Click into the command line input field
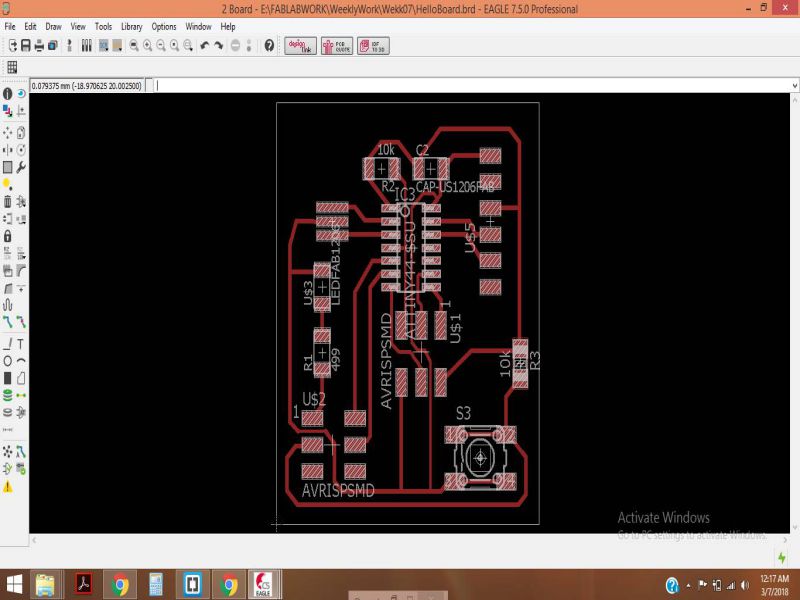The width and height of the screenshot is (800, 600). (450, 86)
